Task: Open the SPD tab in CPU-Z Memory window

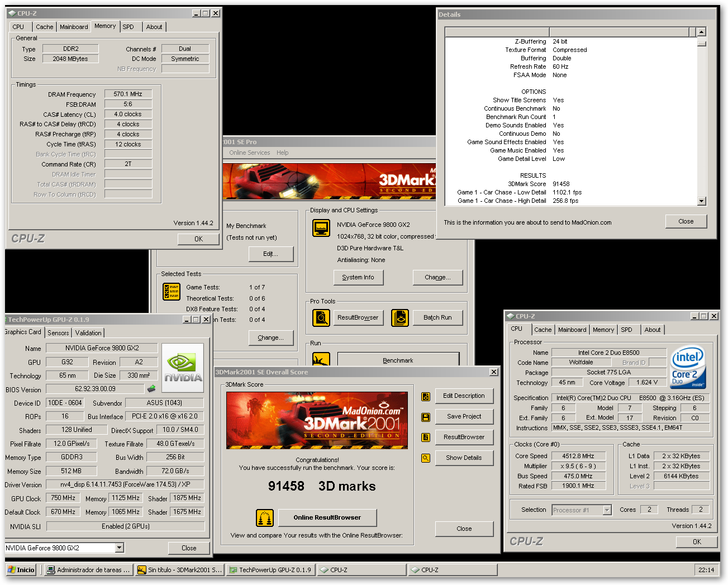Action: coord(129,27)
